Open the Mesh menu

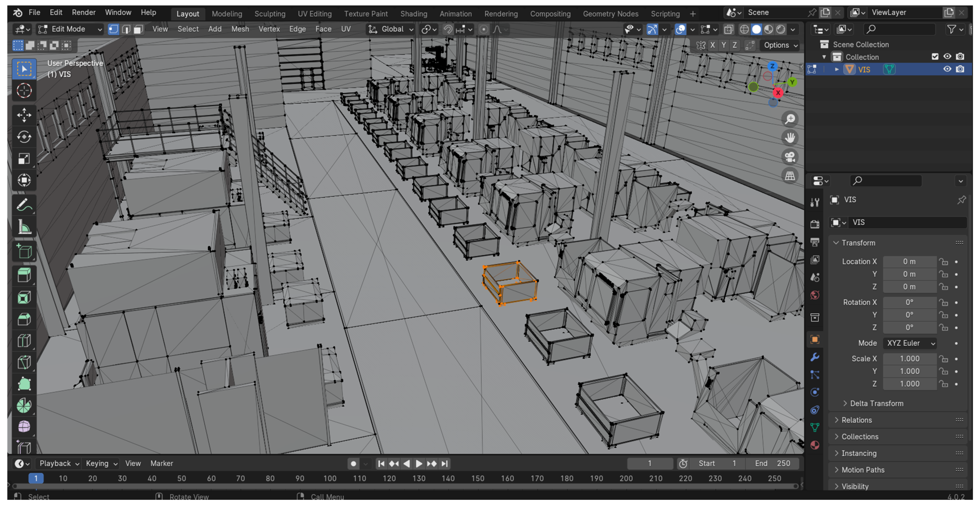(240, 29)
